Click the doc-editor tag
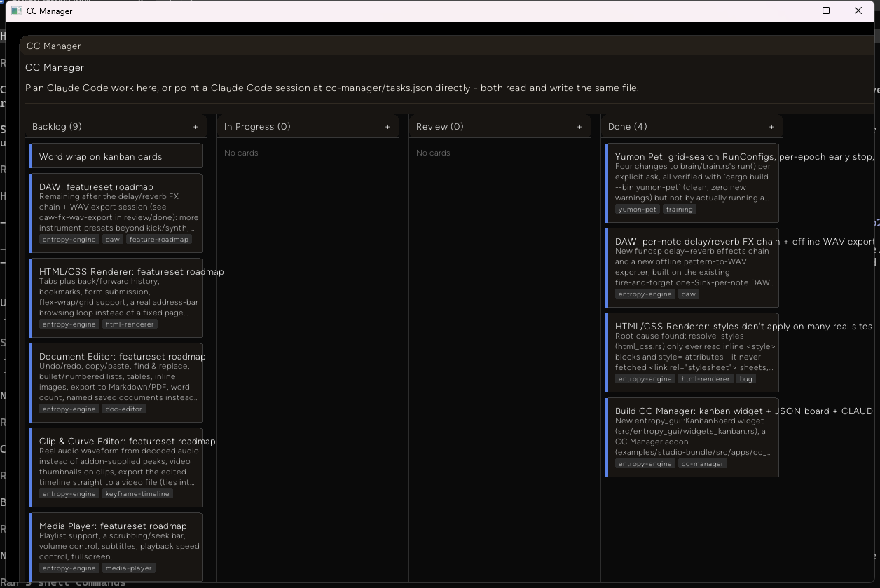This screenshot has width=880, height=588. click(x=124, y=409)
